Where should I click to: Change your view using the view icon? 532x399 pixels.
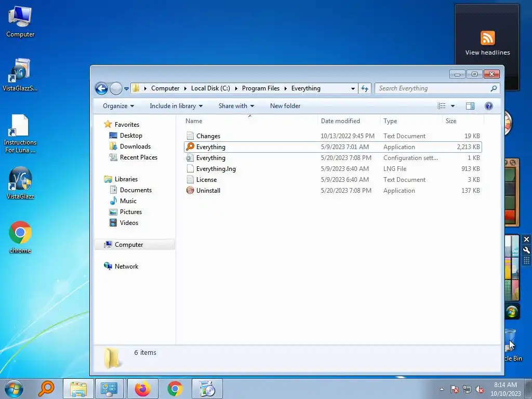[x=442, y=106]
